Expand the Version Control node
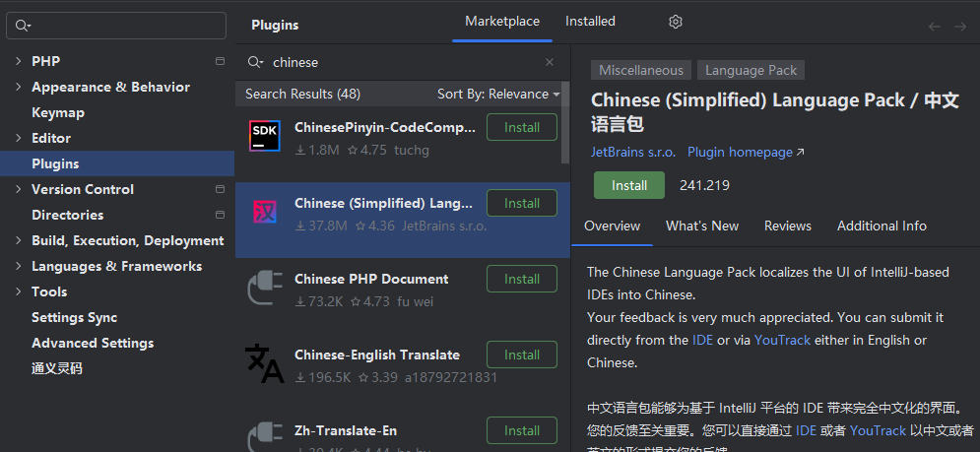This screenshot has width=980, height=452. point(18,189)
